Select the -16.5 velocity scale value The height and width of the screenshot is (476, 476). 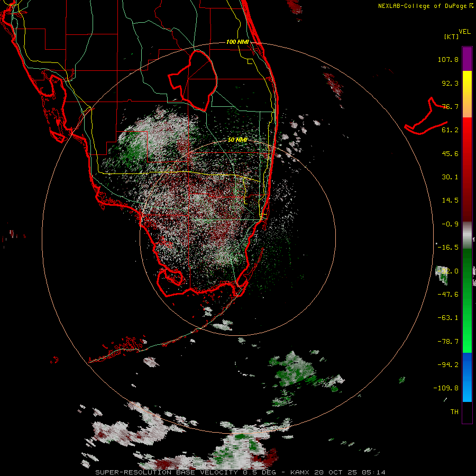(x=448, y=248)
